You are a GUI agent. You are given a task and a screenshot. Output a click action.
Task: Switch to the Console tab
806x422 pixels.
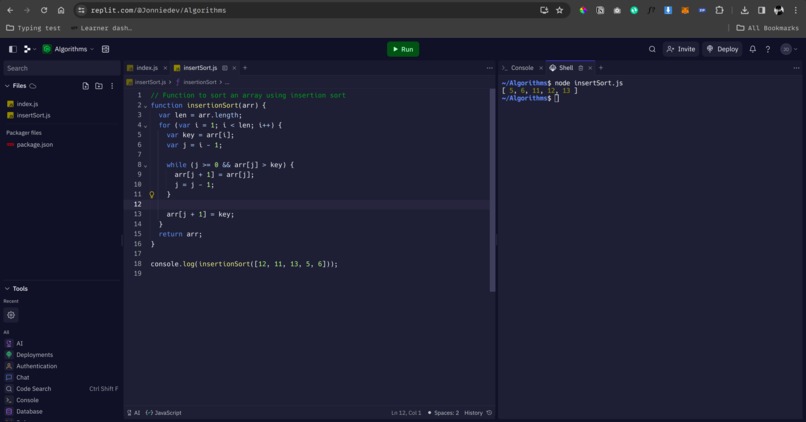coord(522,68)
